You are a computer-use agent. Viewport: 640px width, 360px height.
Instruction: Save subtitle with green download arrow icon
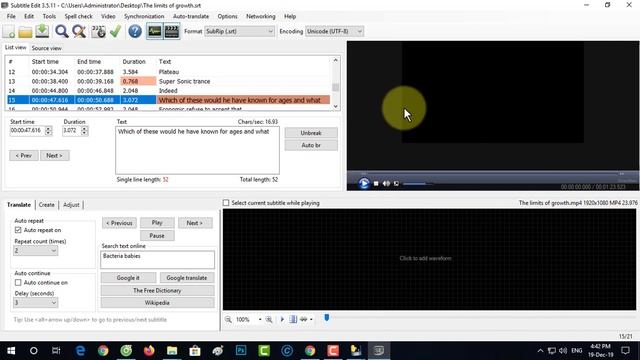[42, 31]
